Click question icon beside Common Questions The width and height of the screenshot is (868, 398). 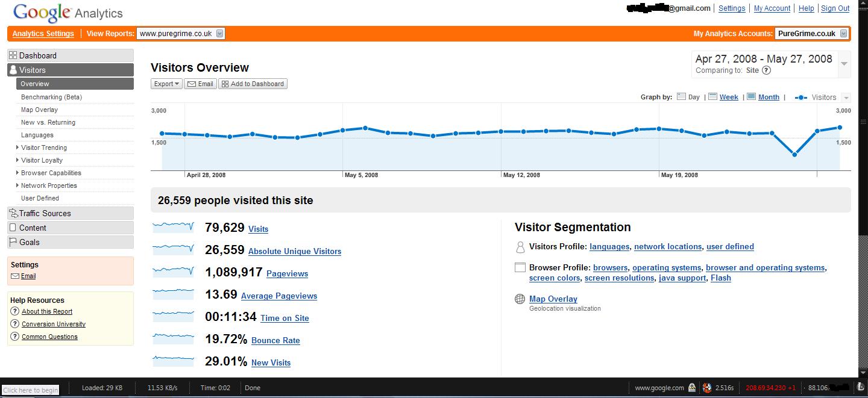click(15, 337)
